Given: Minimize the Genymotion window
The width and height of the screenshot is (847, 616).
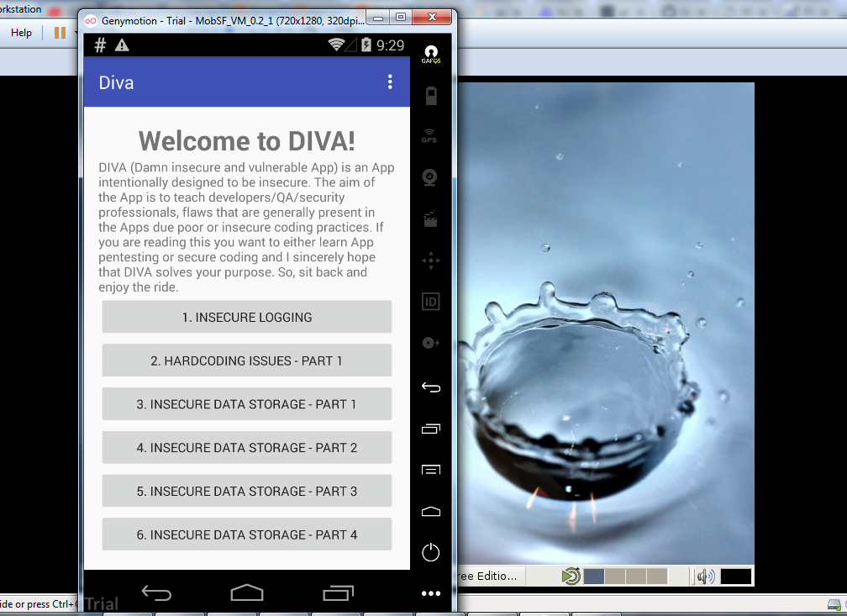Looking at the screenshot, I should coord(378,18).
